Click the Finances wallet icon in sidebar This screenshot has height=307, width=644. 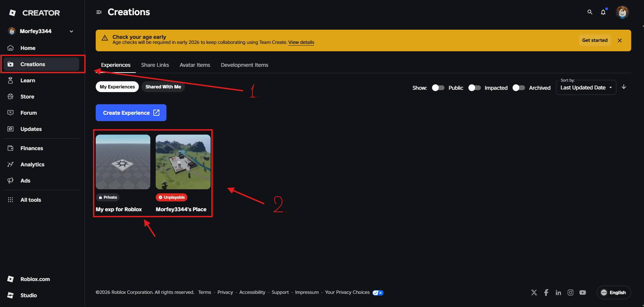pos(11,148)
